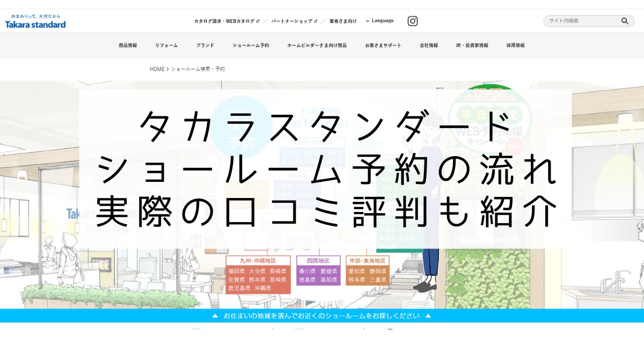Image resolution: width=644 pixels, height=338 pixels.
Task: Select ショールーム予約 in the main menu
Action: tap(251, 46)
